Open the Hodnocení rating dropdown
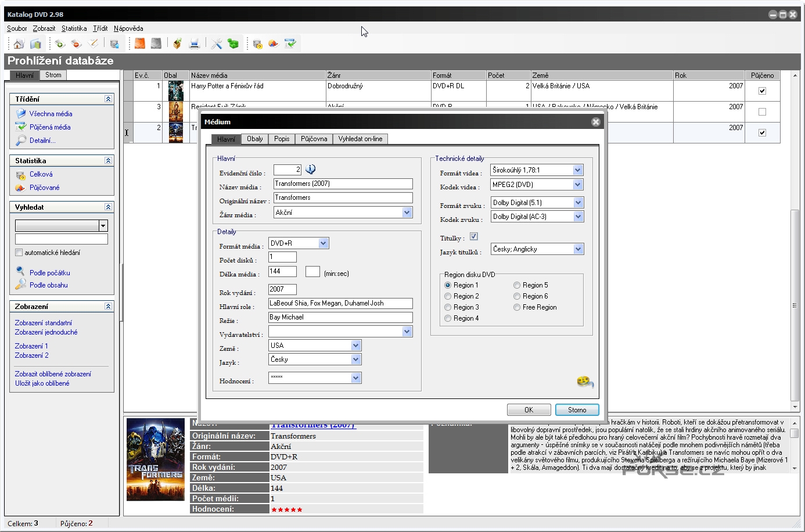 tap(355, 378)
